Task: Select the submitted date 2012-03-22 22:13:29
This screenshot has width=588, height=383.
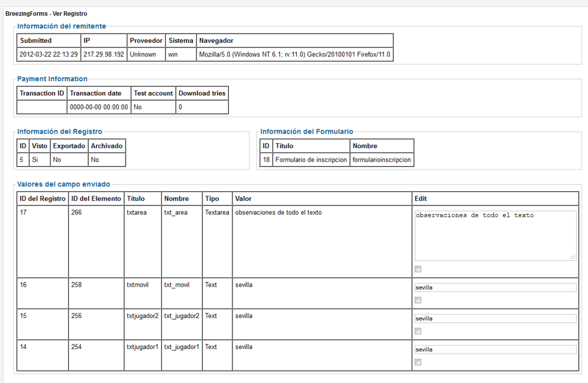Action: tap(49, 55)
